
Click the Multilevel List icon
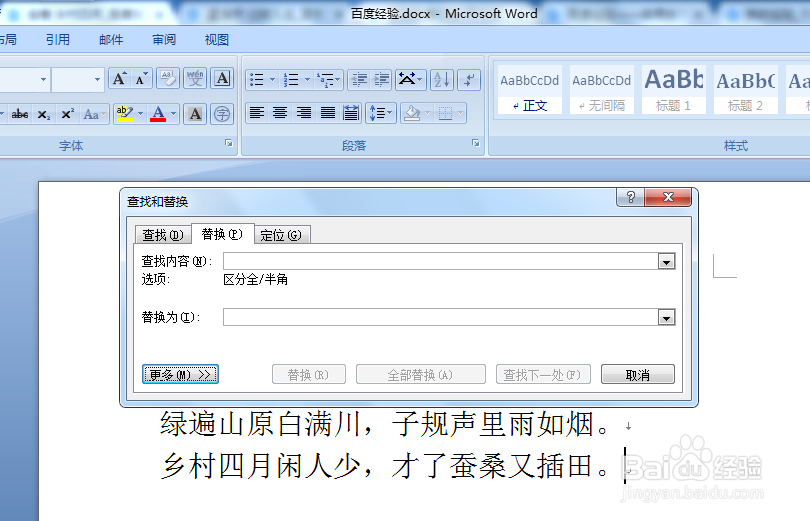[326, 80]
